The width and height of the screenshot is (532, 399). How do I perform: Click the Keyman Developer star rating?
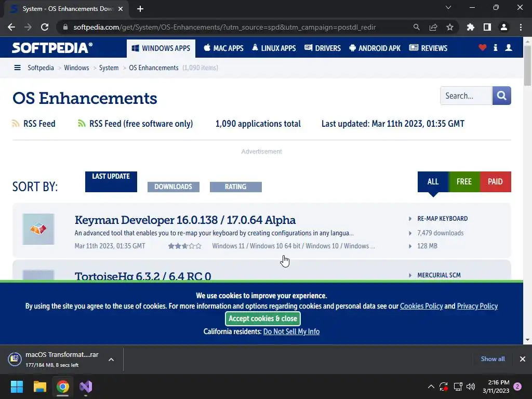coord(185,246)
